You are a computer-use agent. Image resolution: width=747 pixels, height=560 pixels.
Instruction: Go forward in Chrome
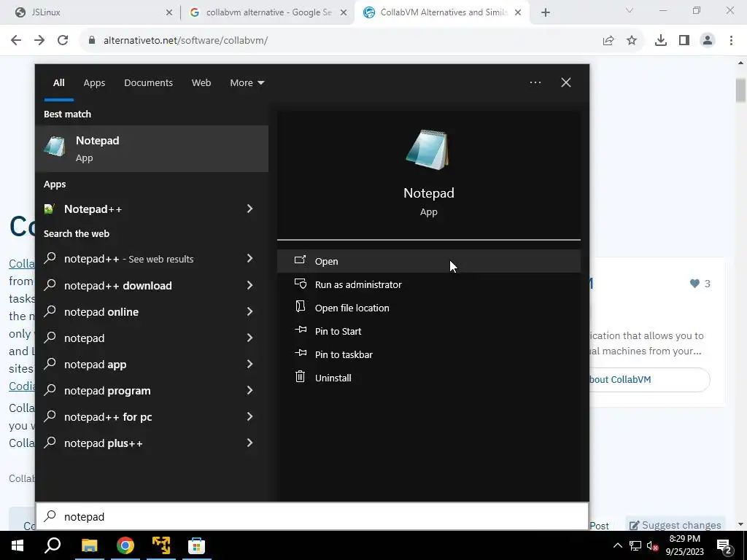pyautogui.click(x=39, y=41)
